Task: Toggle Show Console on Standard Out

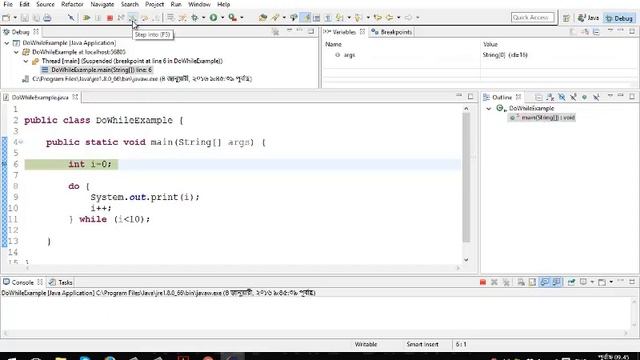Action: (544, 282)
